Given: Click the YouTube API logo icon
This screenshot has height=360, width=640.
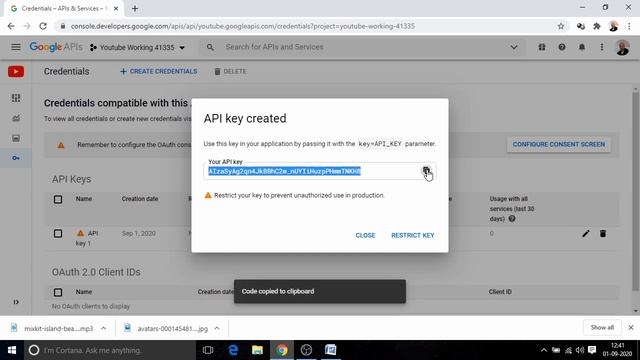Looking at the screenshot, I should coord(16,71).
